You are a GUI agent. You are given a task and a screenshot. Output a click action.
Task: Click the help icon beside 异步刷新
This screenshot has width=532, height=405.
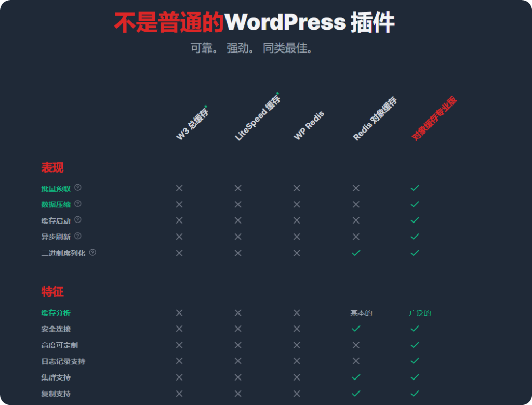(78, 236)
